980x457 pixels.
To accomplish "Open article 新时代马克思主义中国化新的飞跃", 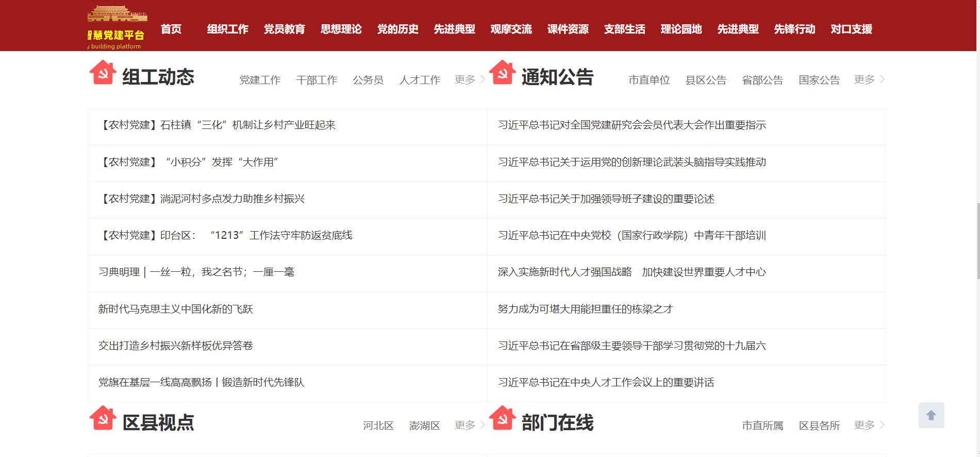I will [x=176, y=309].
